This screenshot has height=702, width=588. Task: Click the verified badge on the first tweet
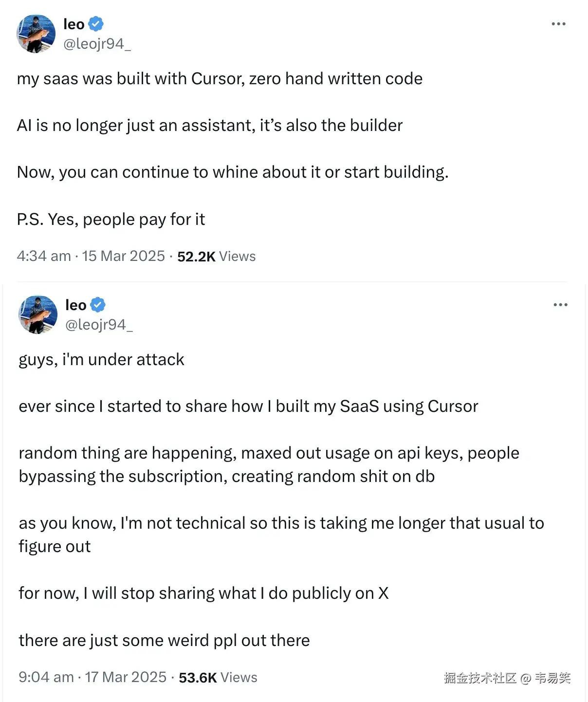96,23
